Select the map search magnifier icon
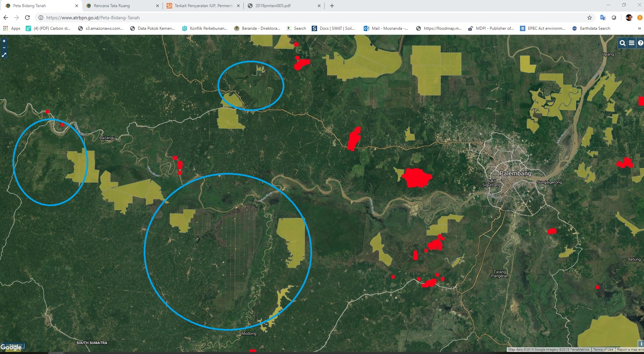The width and height of the screenshot is (644, 354). click(x=622, y=43)
